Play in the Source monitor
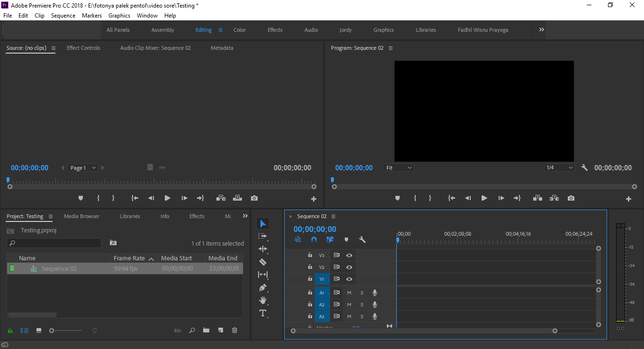The height and width of the screenshot is (349, 644). pyautogui.click(x=167, y=198)
